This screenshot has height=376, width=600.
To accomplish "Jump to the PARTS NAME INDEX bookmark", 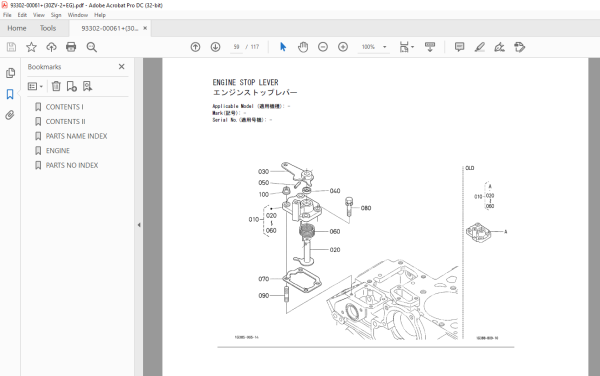I will tap(76, 136).
